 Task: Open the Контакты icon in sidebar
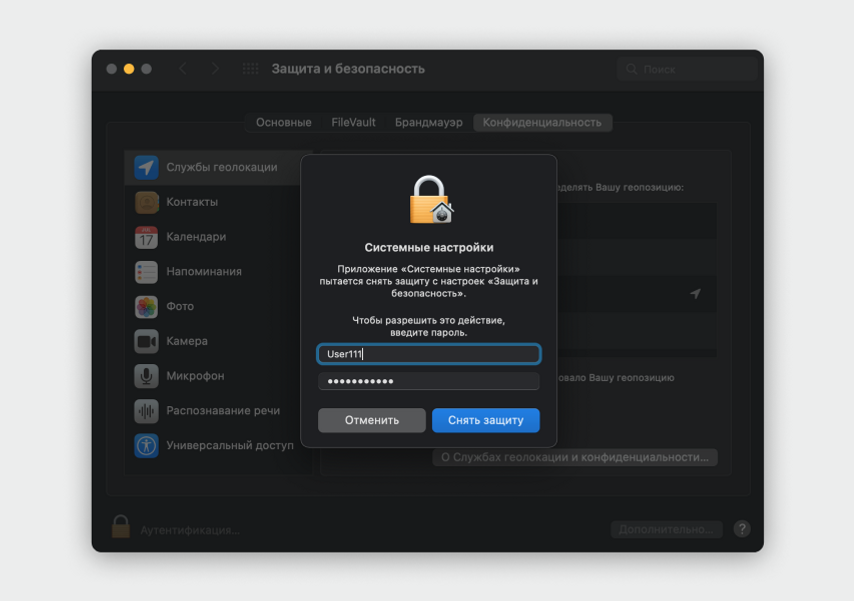147,202
